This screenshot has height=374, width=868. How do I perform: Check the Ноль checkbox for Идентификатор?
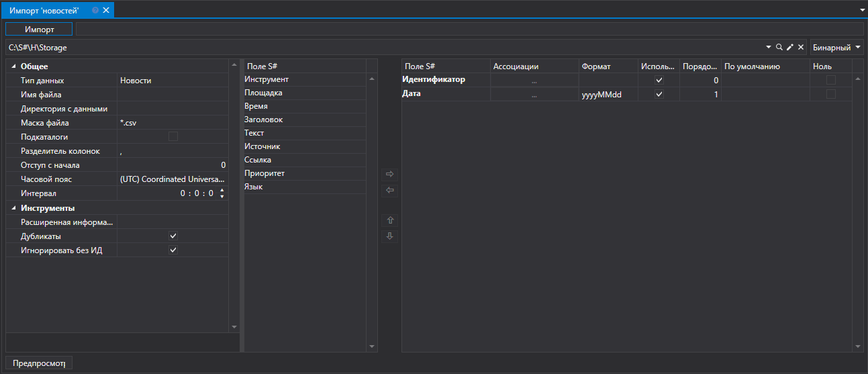point(831,80)
